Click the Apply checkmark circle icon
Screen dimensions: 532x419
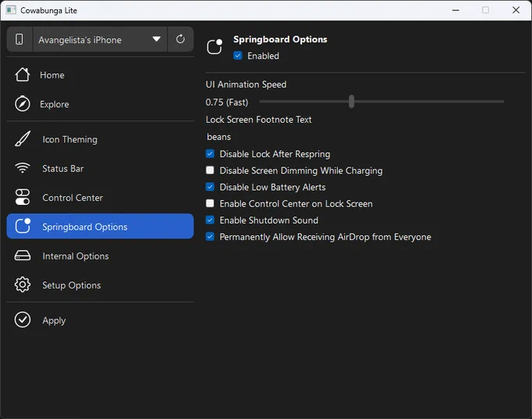click(x=23, y=320)
